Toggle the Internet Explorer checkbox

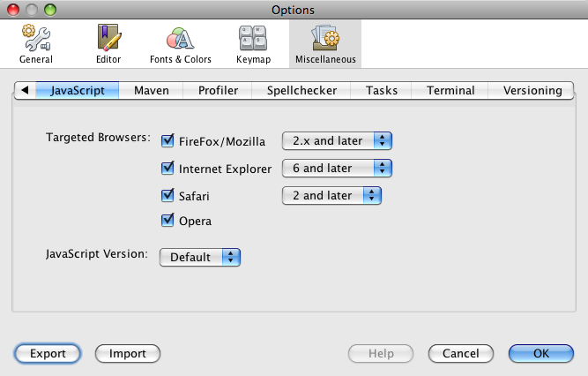[x=168, y=168]
